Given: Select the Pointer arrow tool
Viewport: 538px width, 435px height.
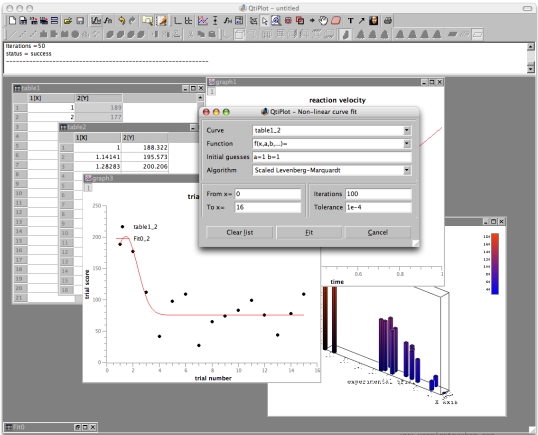Looking at the screenshot, I should point(265,21).
